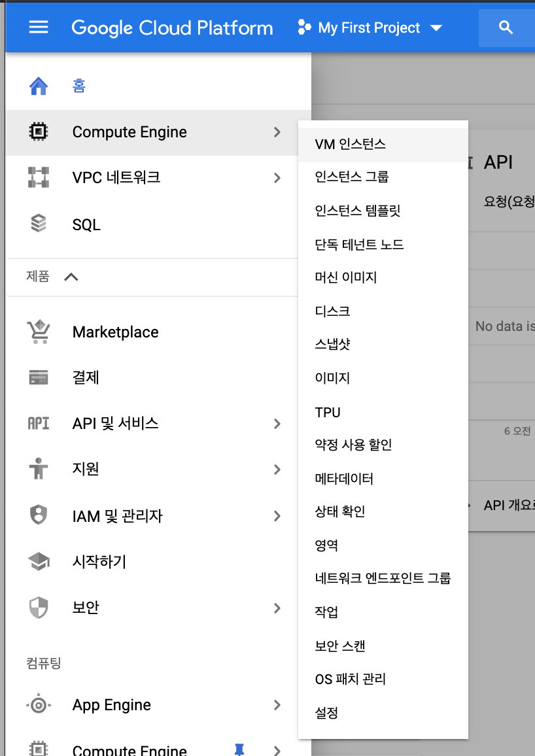Image resolution: width=535 pixels, height=756 pixels.
Task: Choose 상태 확인 in the submenu
Action: [x=383, y=511]
